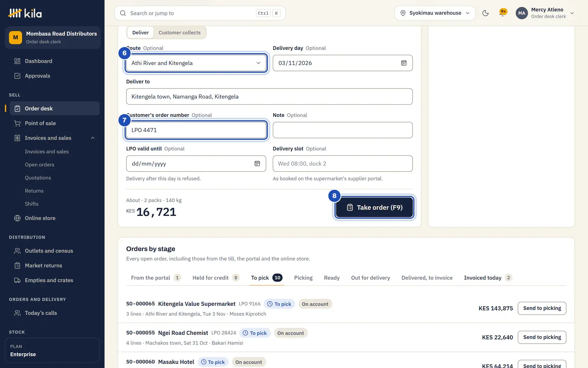Click the Approvals checkmark icon
Image resolution: width=588 pixels, height=368 pixels.
pos(17,76)
